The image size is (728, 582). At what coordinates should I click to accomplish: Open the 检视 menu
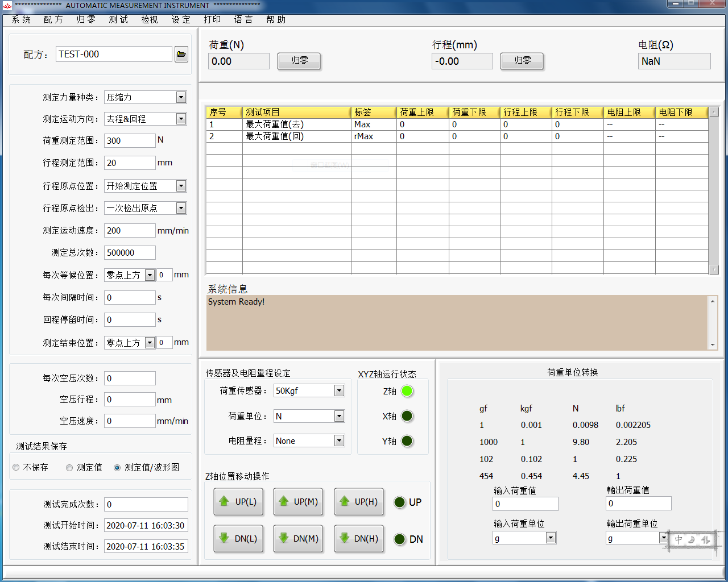click(x=150, y=19)
